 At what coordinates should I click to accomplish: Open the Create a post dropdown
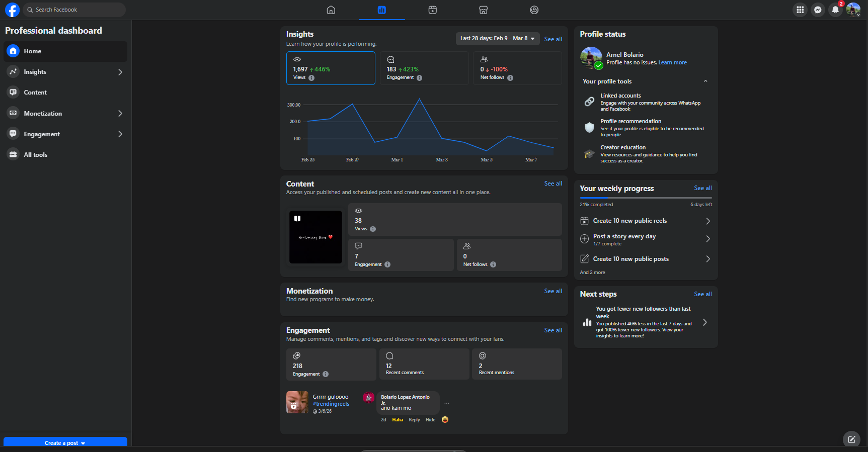pyautogui.click(x=65, y=442)
